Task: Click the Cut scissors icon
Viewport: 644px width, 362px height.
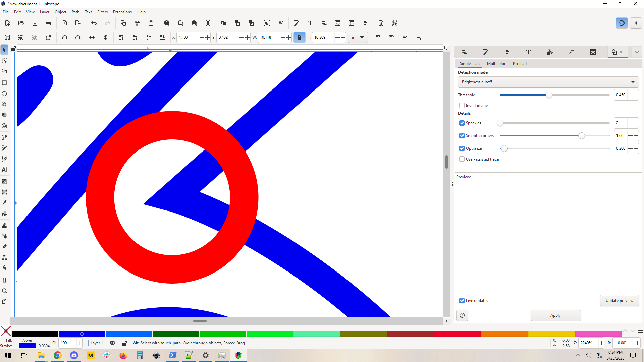Action: [137, 23]
